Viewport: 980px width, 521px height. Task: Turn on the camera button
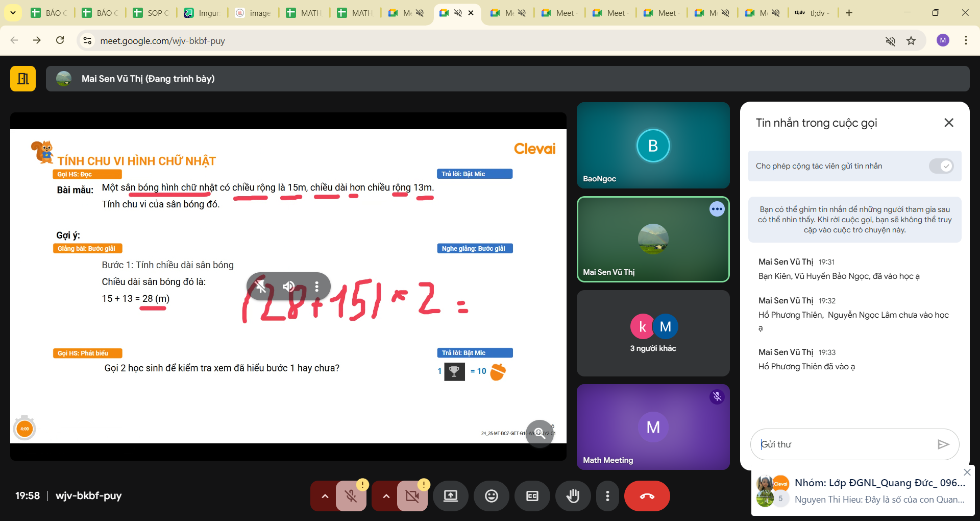(x=412, y=496)
